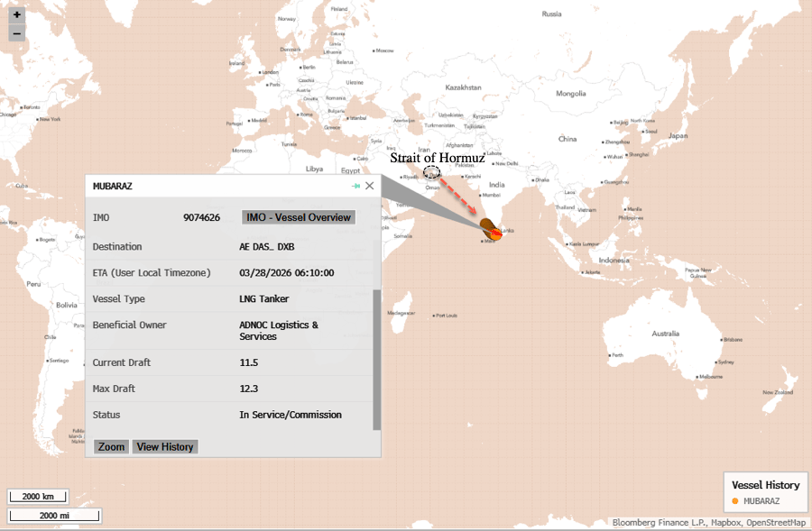The width and height of the screenshot is (812, 531).
Task: Click the orange MUBARAZ vessel marker near Sri Lanka
Action: pos(495,234)
